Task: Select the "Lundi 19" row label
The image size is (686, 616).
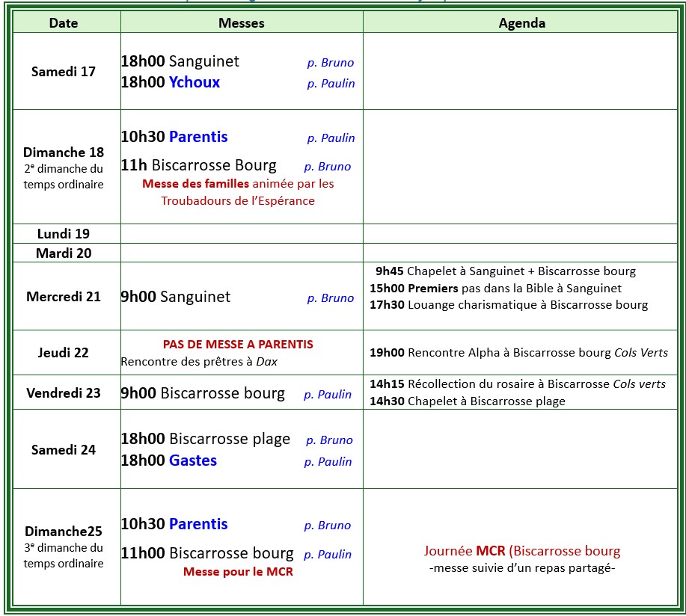Action: tap(64, 234)
